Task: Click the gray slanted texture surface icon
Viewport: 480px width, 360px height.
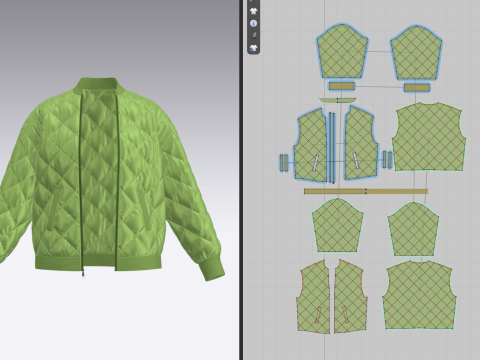Action: pos(254,35)
